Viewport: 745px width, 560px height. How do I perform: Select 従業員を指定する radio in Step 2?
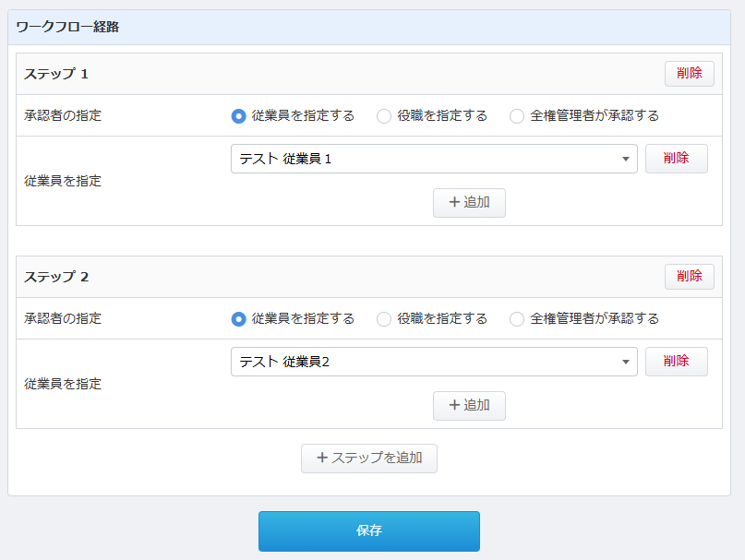tap(239, 319)
